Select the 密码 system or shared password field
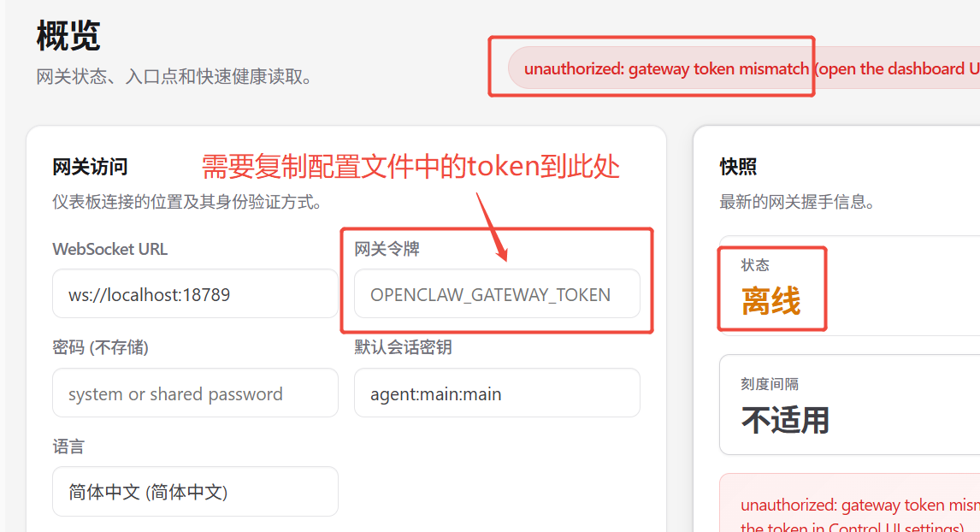980x532 pixels. point(195,393)
